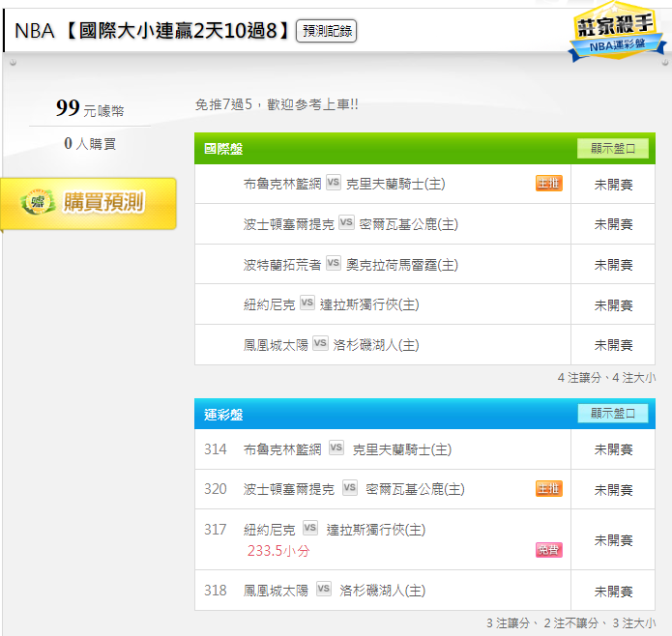Image resolution: width=672 pixels, height=636 pixels.
Task: Click the 運彩盤 section title
Action: tap(223, 415)
